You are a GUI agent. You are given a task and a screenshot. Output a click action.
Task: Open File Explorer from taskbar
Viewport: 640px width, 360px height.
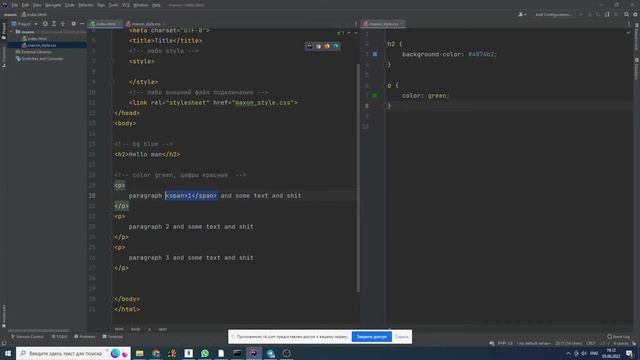(x=140, y=353)
